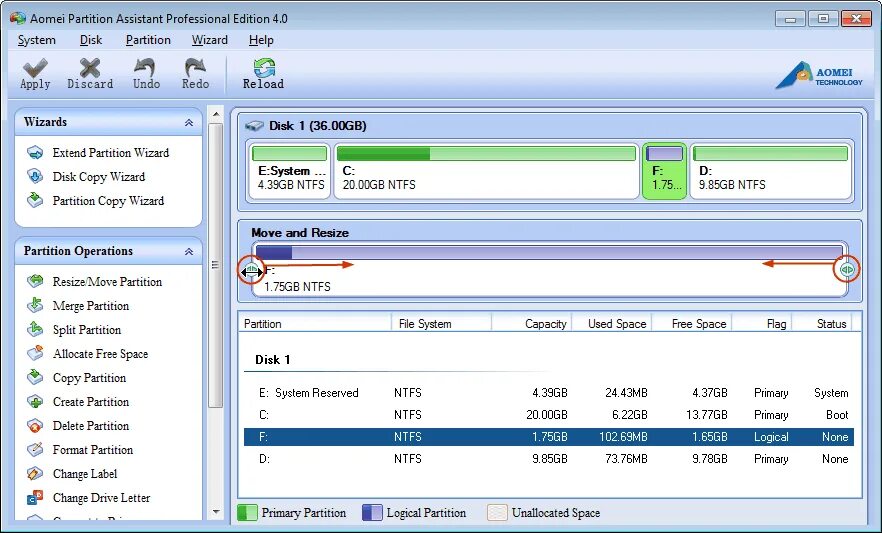Click the left resize handle of F: partition

[x=251, y=270]
